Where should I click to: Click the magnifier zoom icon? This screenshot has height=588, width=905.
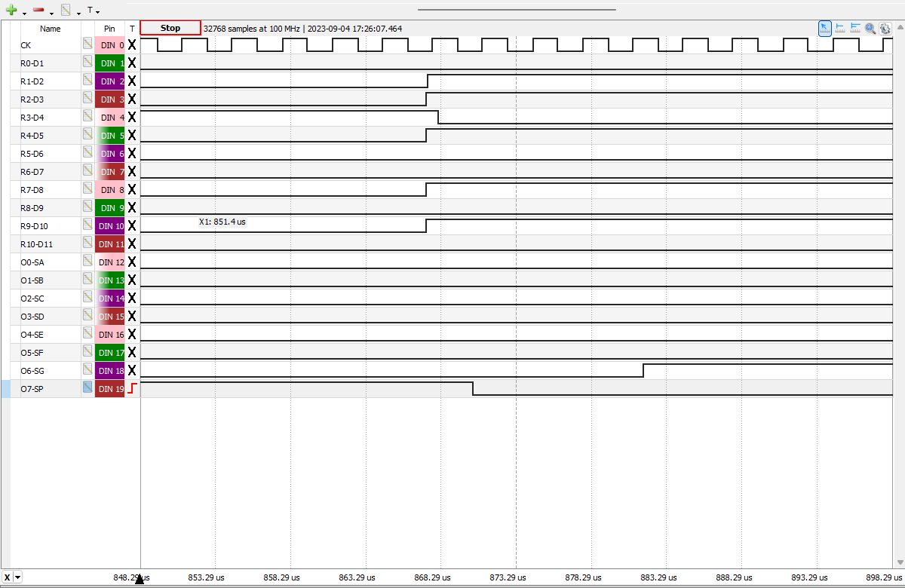click(870, 28)
